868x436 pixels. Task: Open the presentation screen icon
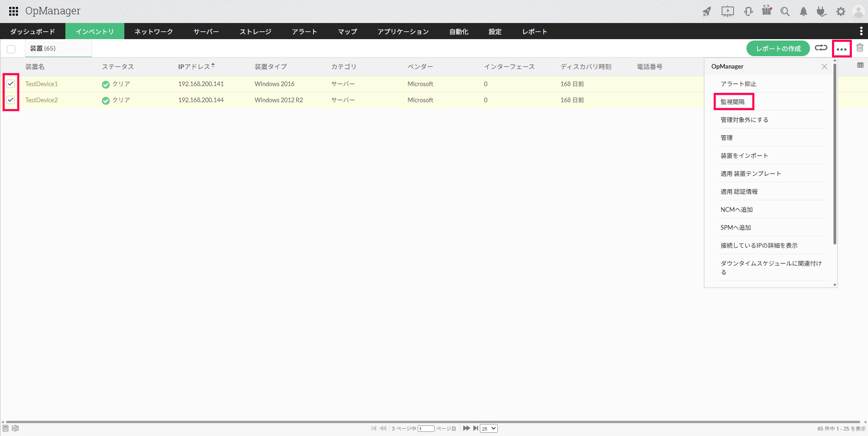tap(728, 12)
